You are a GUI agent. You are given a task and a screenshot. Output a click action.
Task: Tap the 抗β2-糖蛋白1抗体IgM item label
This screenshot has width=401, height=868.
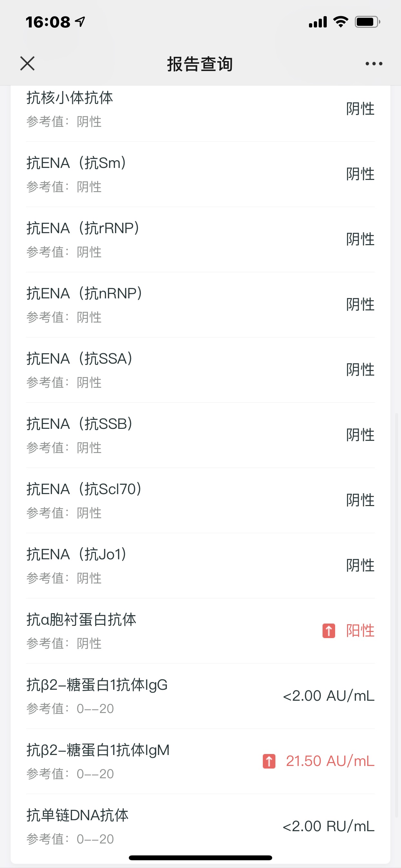(98, 750)
